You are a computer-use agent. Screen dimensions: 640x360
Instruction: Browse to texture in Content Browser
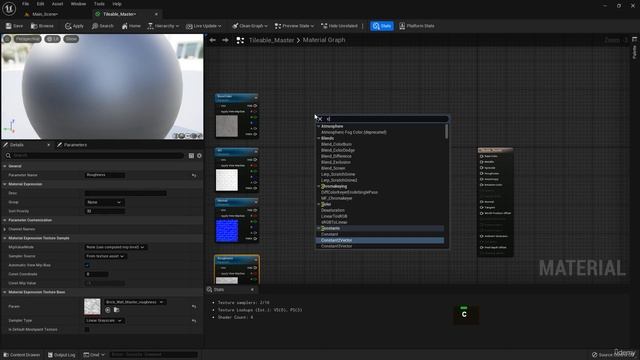pyautogui.click(x=116, y=310)
